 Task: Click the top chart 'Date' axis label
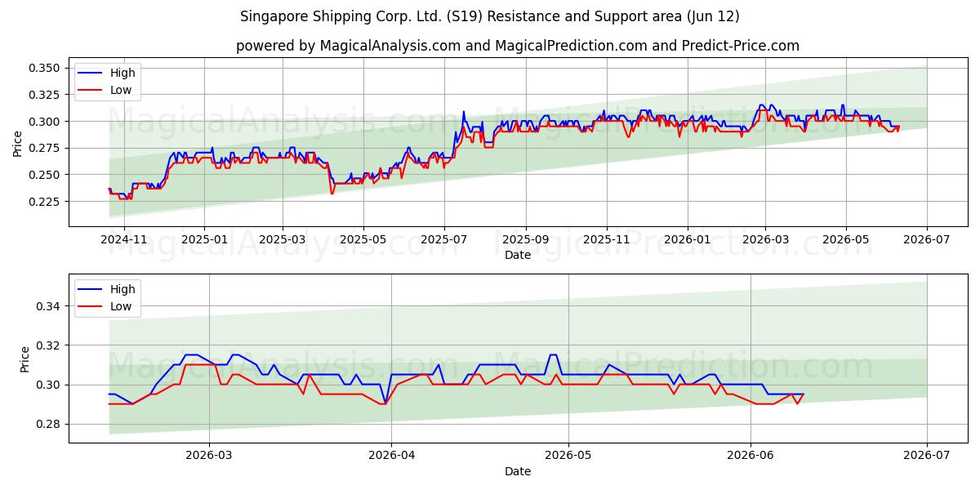(518, 255)
